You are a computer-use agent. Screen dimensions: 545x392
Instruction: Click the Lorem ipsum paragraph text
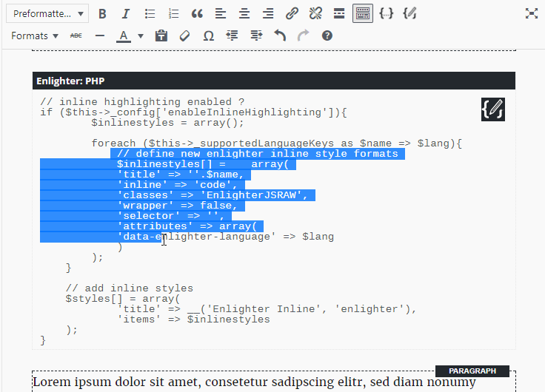coord(255,382)
